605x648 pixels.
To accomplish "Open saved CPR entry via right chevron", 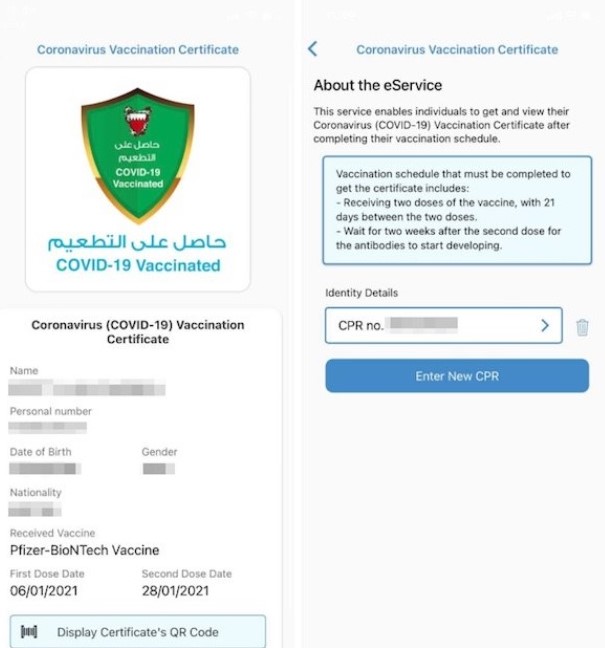I will (545, 325).
